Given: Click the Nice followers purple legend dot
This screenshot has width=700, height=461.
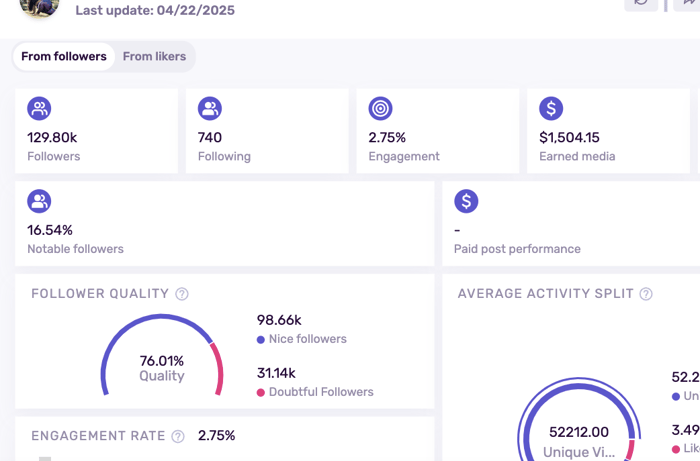Looking at the screenshot, I should 261,340.
